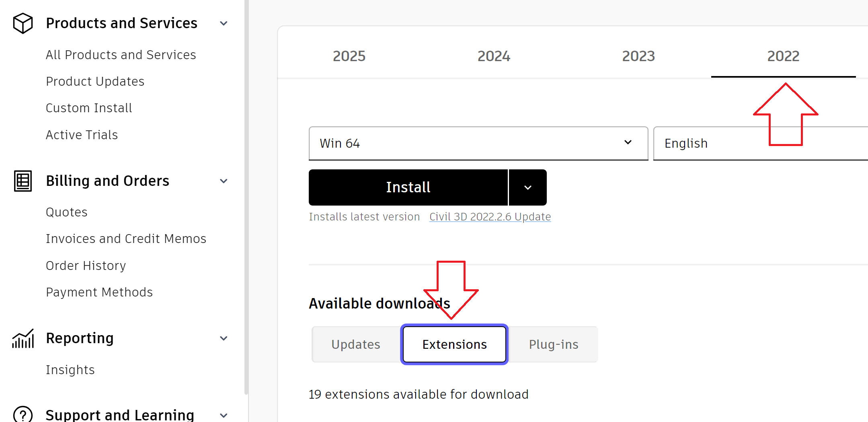Go to Order History
868x422 pixels.
click(x=86, y=266)
